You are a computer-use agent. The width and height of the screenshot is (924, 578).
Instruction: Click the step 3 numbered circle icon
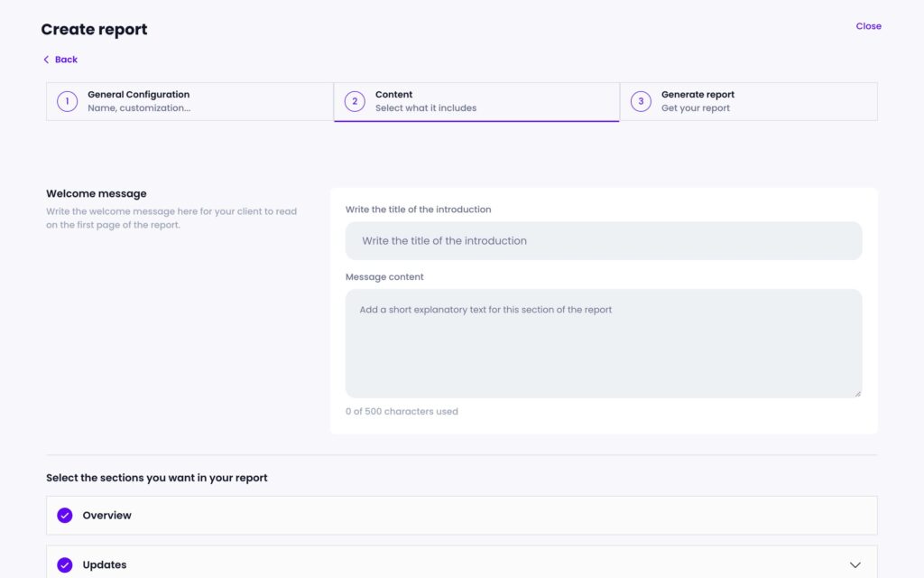click(641, 101)
